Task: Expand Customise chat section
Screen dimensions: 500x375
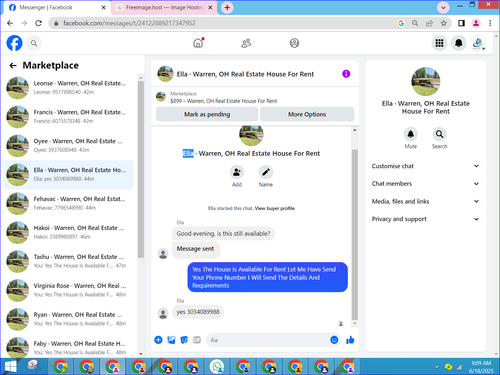Action: point(425,166)
